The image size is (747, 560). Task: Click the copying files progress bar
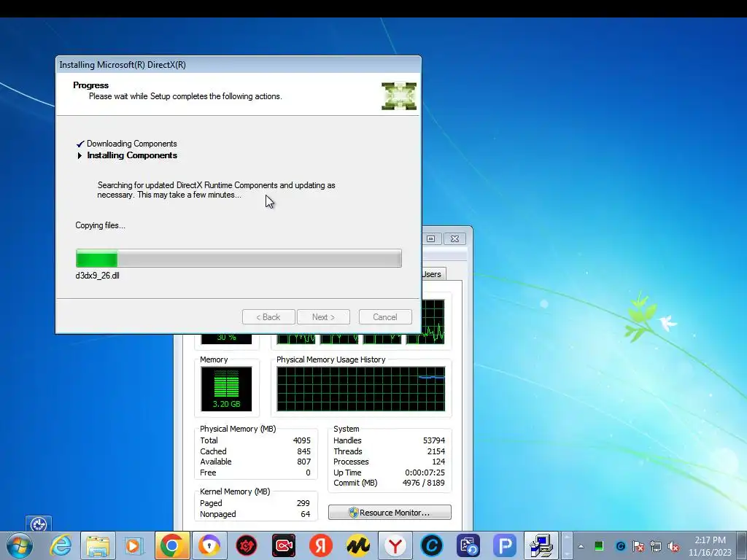tap(239, 258)
